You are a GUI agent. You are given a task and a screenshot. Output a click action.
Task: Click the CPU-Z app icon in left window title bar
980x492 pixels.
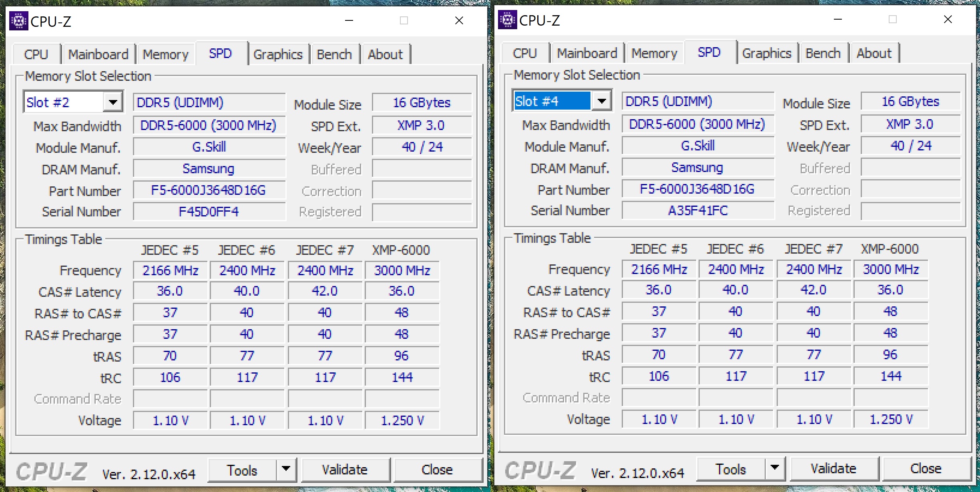(x=18, y=21)
